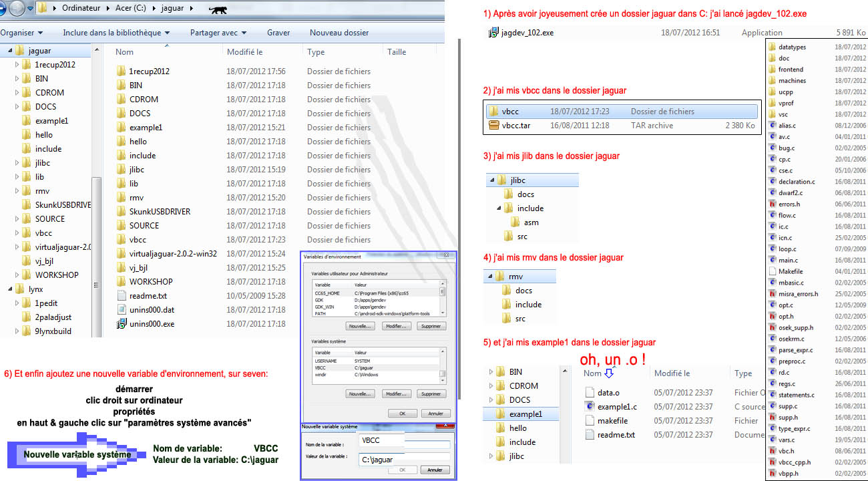The width and height of the screenshot is (868, 481).
Task: Select the jagdev_102.exe application icon
Action: (493, 32)
